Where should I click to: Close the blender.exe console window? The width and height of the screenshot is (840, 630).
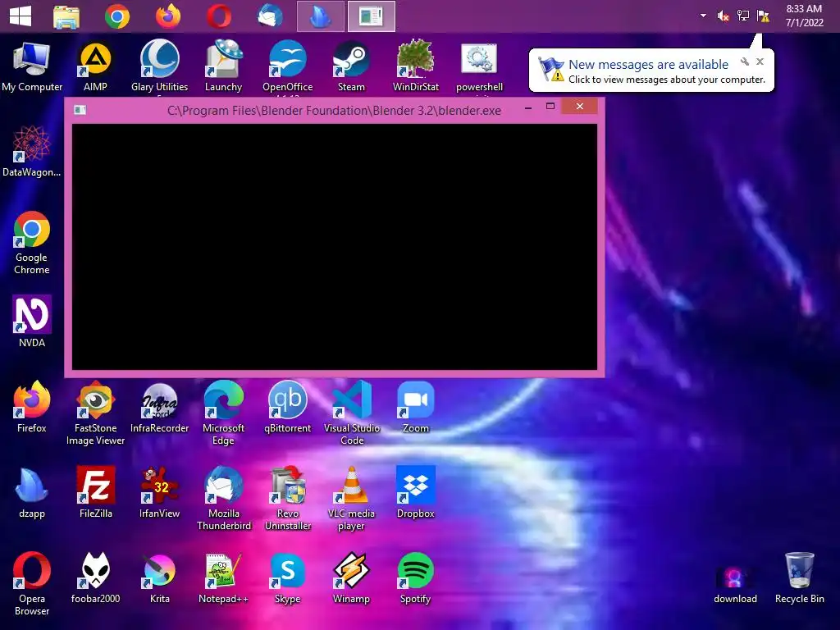(x=580, y=106)
